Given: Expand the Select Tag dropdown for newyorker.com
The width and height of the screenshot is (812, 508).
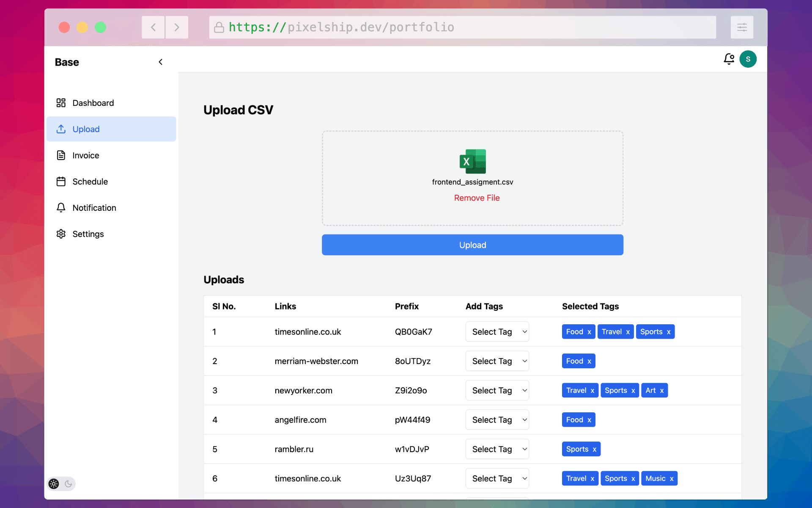Looking at the screenshot, I should pos(497,390).
